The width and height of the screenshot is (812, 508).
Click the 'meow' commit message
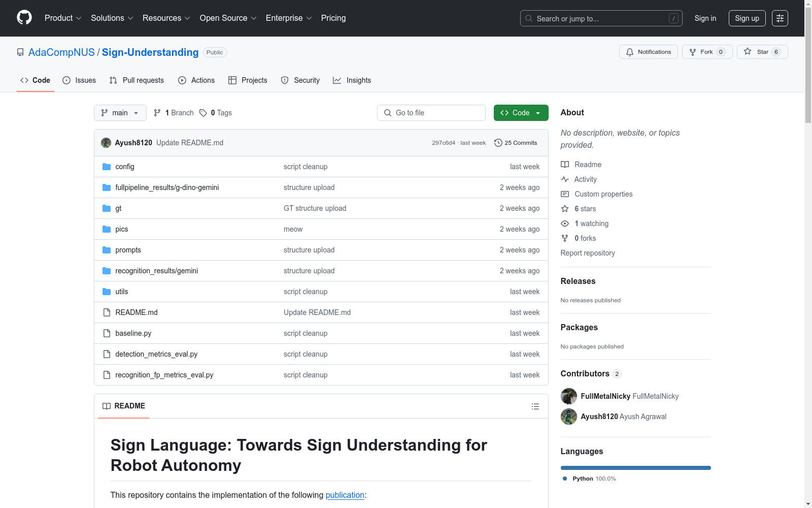point(293,229)
